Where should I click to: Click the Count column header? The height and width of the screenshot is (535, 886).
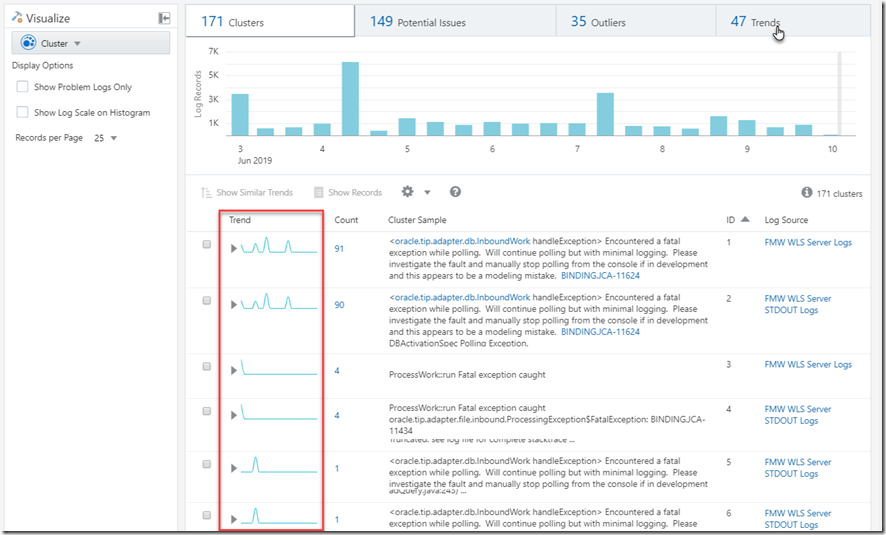pos(346,220)
